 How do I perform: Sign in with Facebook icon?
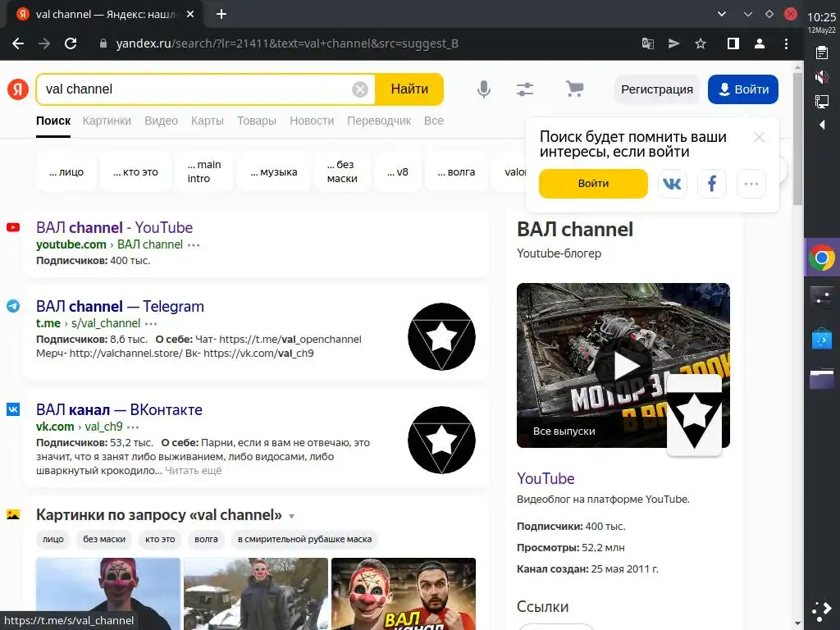click(711, 184)
